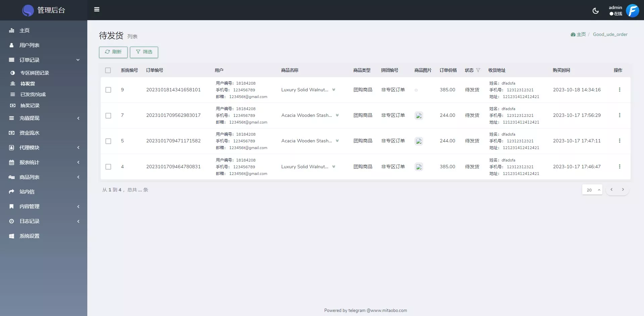Go to next page with right arrow
The image size is (644, 316).
tap(623, 190)
